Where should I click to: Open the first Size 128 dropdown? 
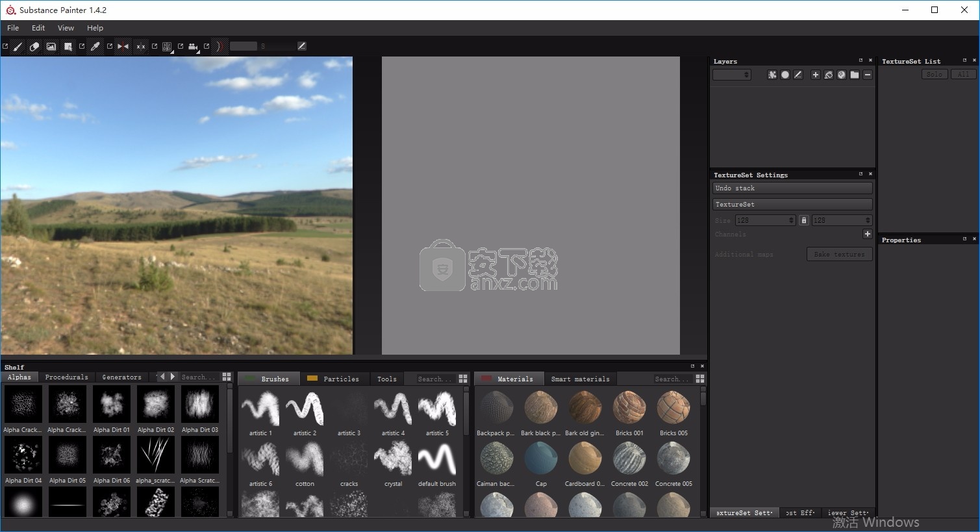coord(765,220)
